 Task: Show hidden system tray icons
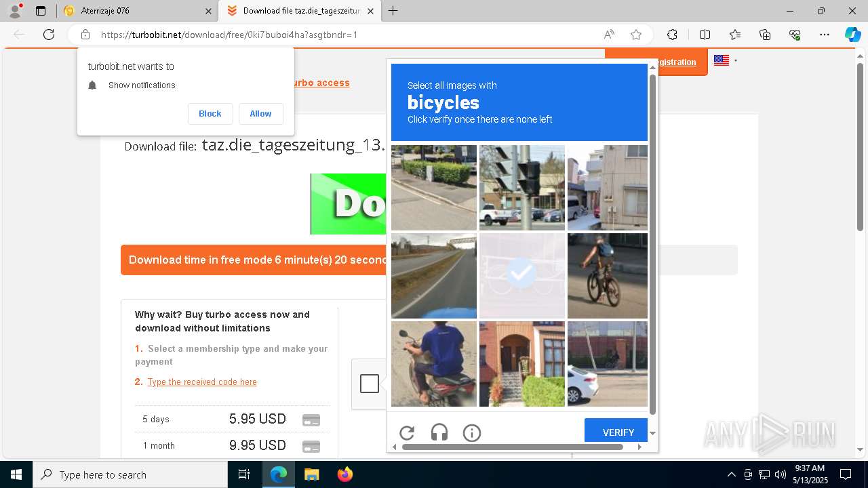tap(731, 474)
